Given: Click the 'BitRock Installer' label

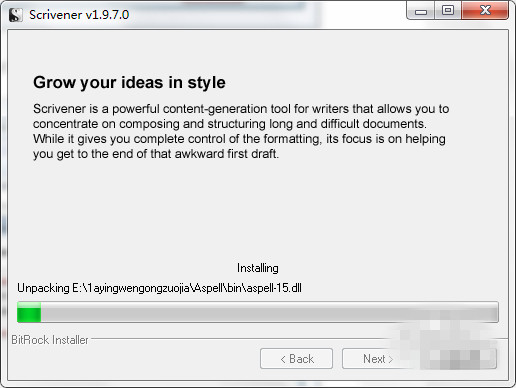Looking at the screenshot, I should click(x=50, y=340).
